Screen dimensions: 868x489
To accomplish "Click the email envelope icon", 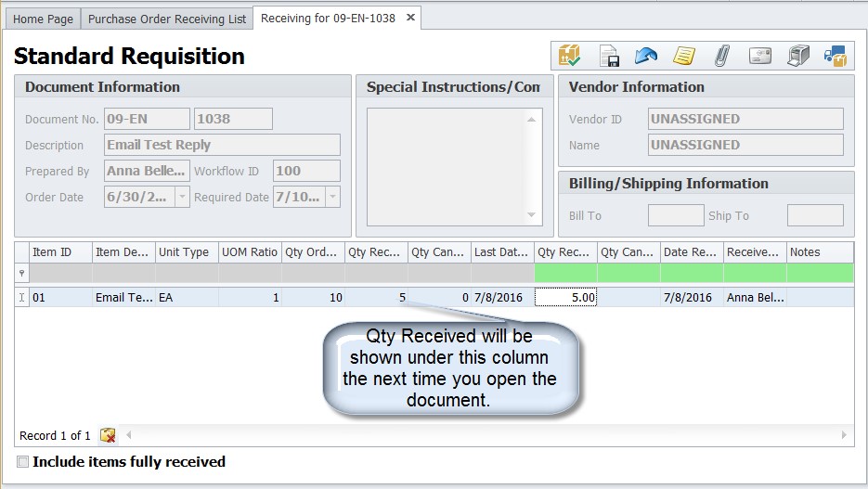I will pos(760,57).
